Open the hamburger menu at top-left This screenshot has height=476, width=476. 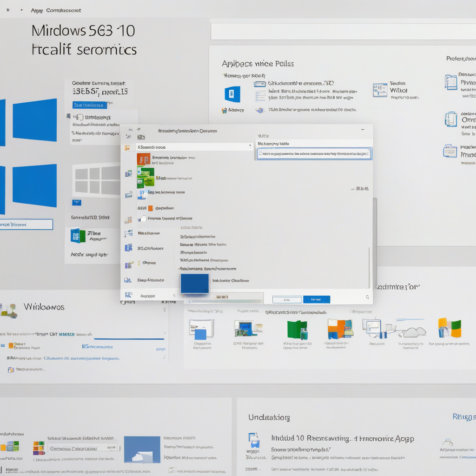tap(8, 10)
